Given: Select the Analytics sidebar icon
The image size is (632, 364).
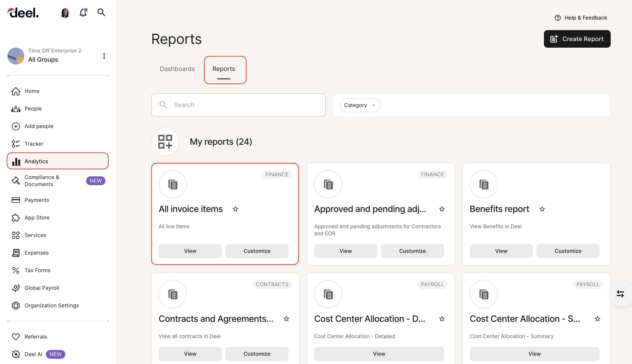Looking at the screenshot, I should click(x=16, y=161).
